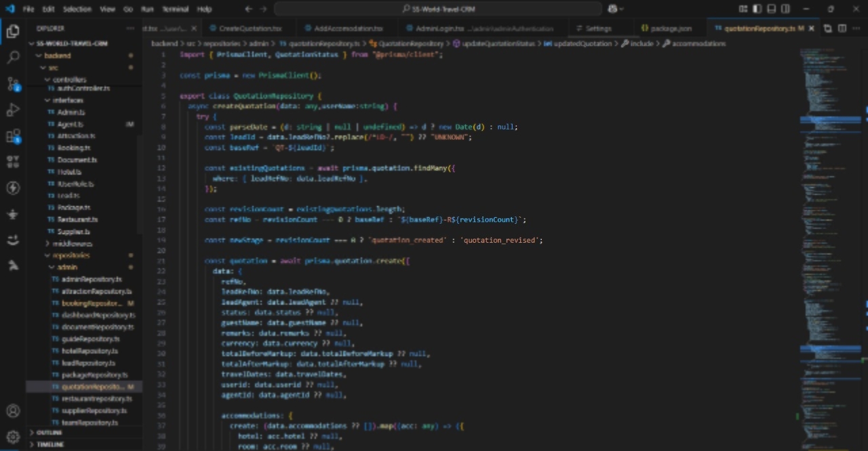Click updateQuotationStatus in the breadcrumb

[x=497, y=43]
